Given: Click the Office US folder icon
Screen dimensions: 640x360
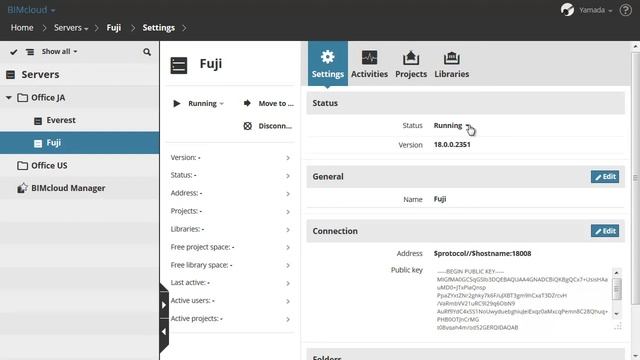Looking at the screenshot, I should coord(22,165).
